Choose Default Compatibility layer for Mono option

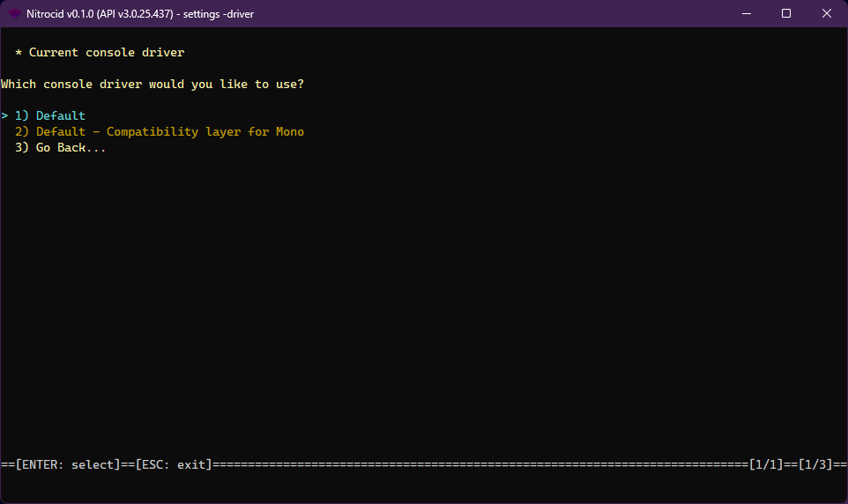click(x=160, y=132)
